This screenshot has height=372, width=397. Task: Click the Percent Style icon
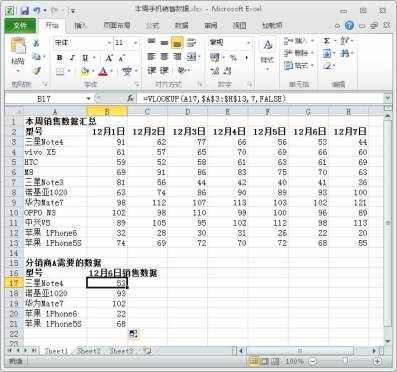(x=233, y=58)
